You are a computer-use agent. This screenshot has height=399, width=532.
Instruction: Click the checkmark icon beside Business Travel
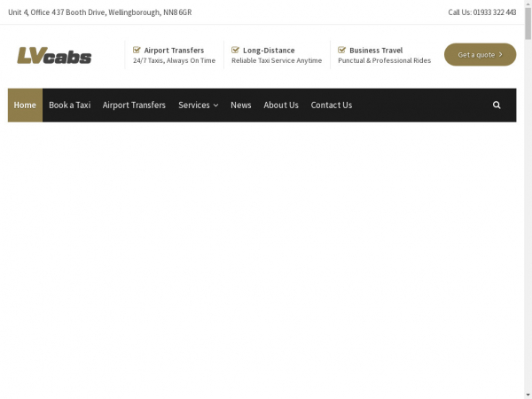pos(341,51)
